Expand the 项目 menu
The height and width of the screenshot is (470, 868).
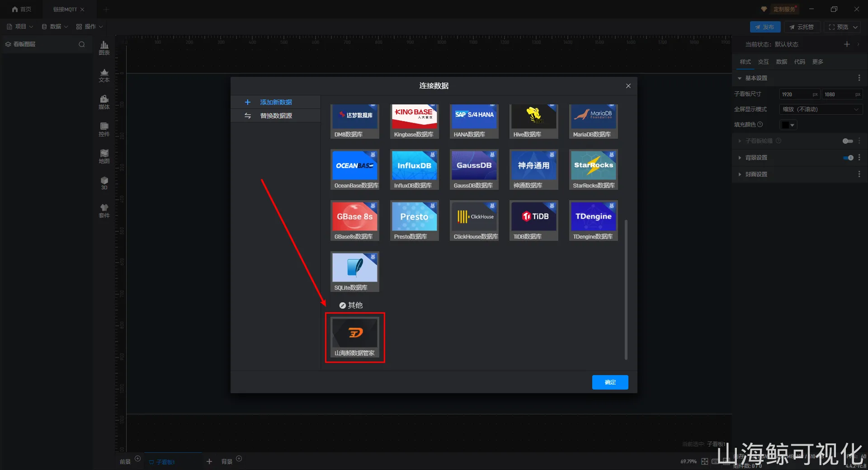coord(20,27)
